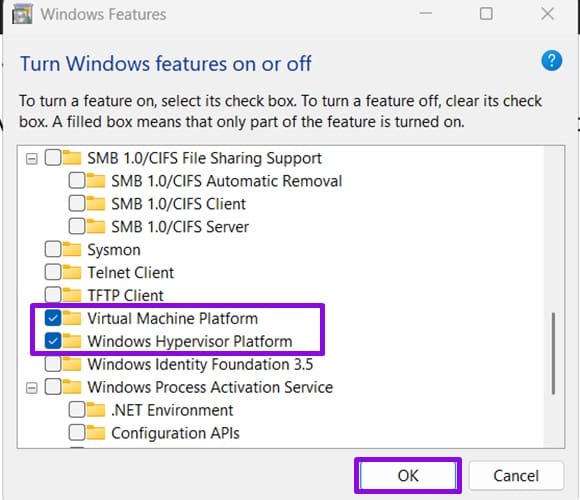Screen dimensions: 580x500
Task: Close the Windows Features dialog
Action: pos(547,14)
